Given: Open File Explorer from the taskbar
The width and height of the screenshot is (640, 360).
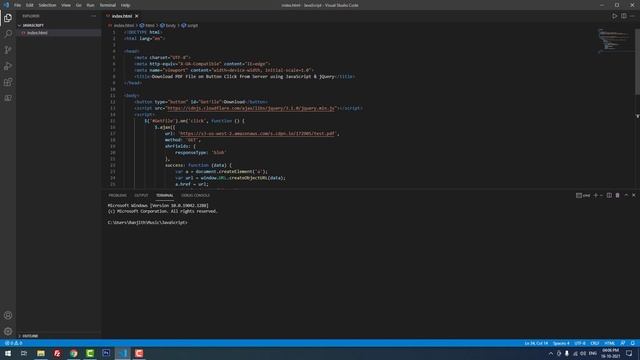Looking at the screenshot, I should [x=41, y=353].
